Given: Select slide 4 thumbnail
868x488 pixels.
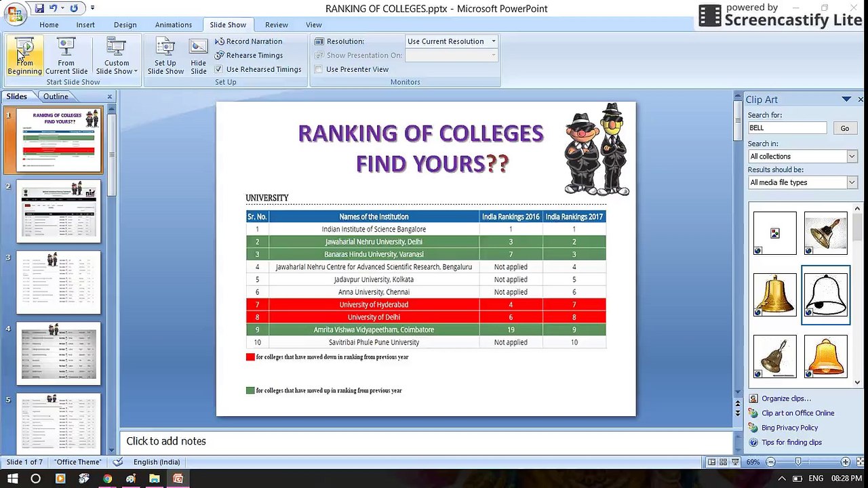Looking at the screenshot, I should pos(58,353).
